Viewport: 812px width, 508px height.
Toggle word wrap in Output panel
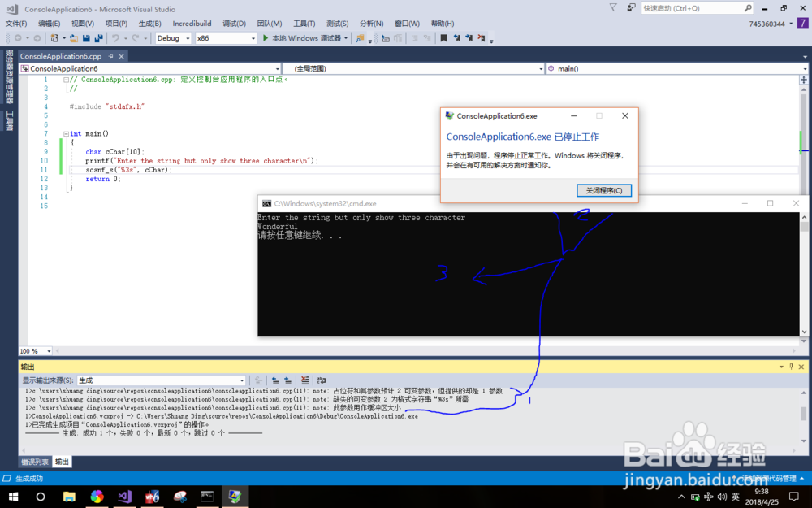[322, 380]
